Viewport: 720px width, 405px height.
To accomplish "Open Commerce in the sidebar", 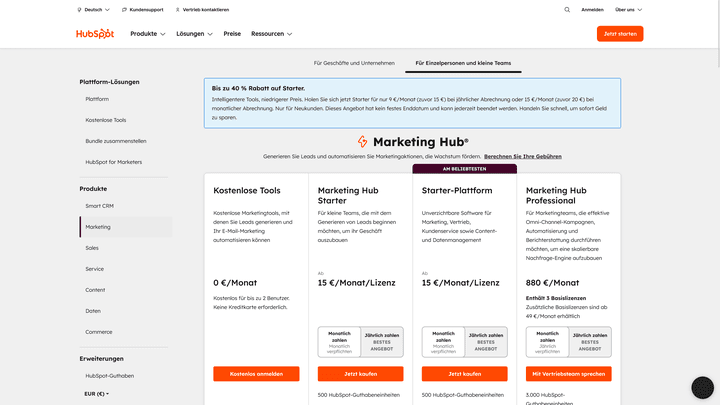I will [99, 332].
